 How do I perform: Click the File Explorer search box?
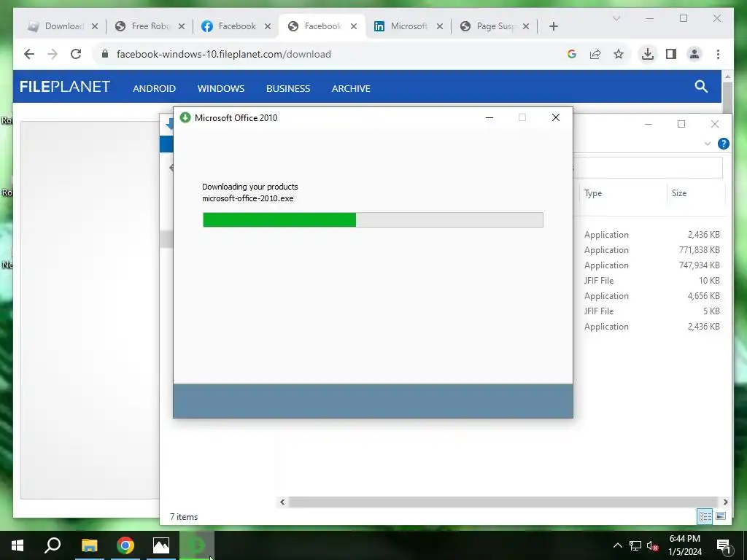(x=648, y=167)
